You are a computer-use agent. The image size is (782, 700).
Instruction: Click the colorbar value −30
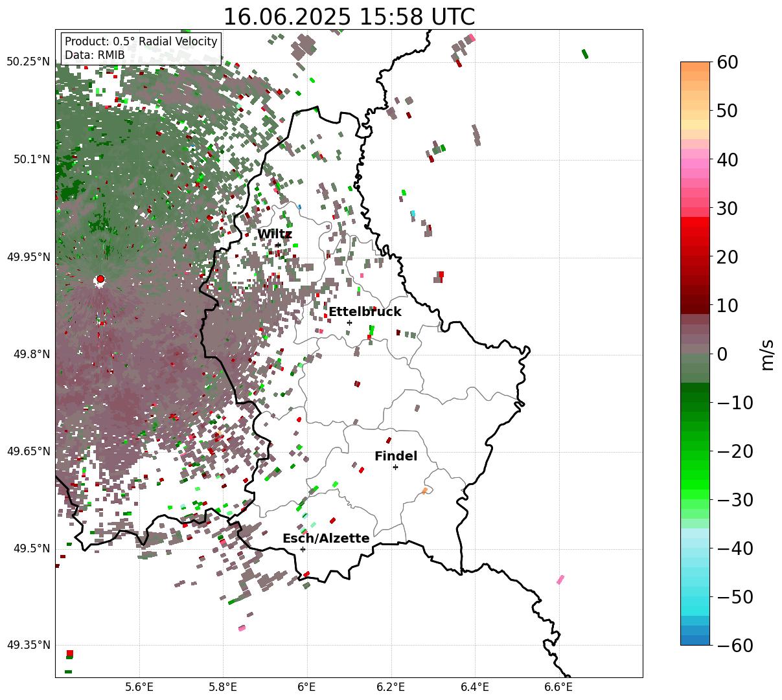735,500
